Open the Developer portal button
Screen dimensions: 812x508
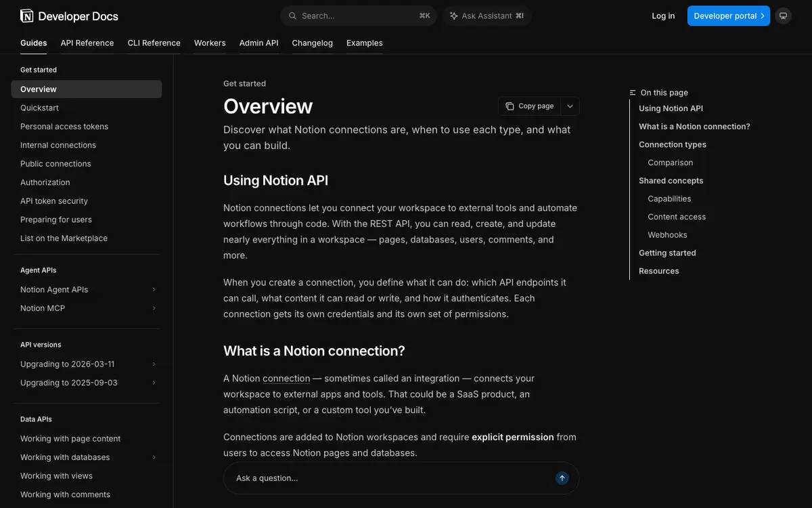(729, 16)
